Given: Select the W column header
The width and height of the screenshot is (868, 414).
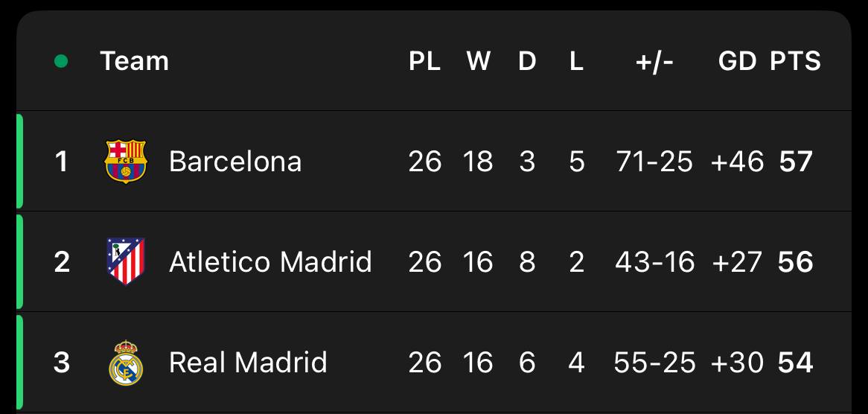Looking at the screenshot, I should [x=478, y=61].
